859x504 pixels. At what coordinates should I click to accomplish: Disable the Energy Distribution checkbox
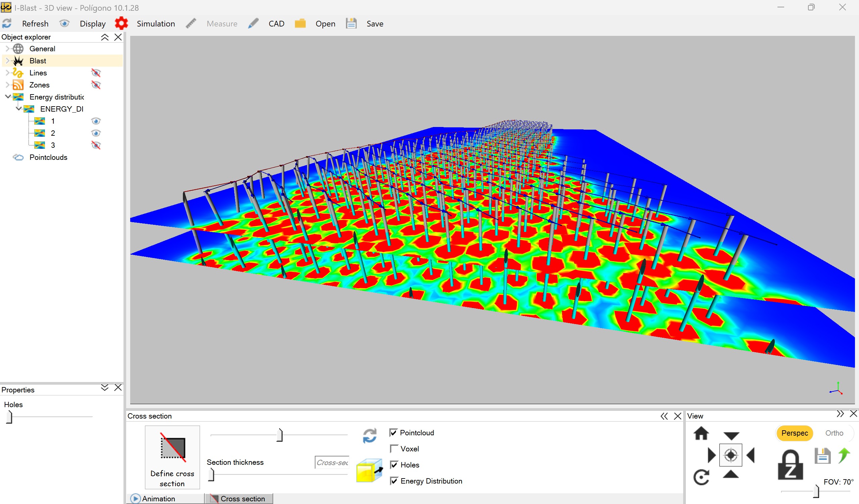pyautogui.click(x=394, y=481)
